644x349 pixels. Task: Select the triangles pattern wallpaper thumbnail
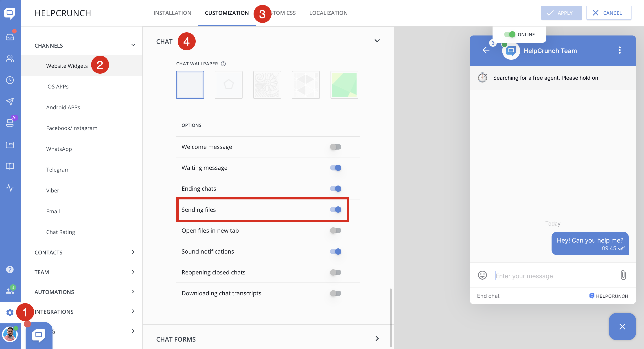tap(305, 85)
